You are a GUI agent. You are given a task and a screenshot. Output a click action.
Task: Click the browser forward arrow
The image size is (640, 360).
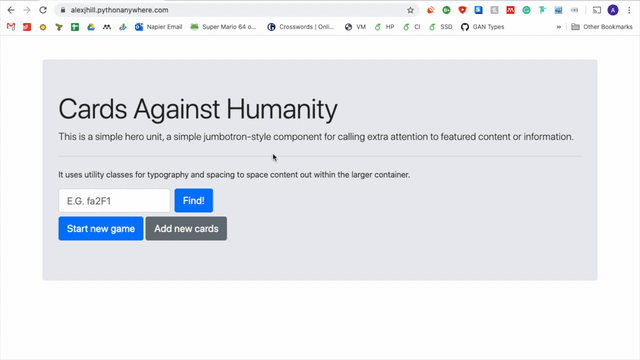(x=27, y=10)
